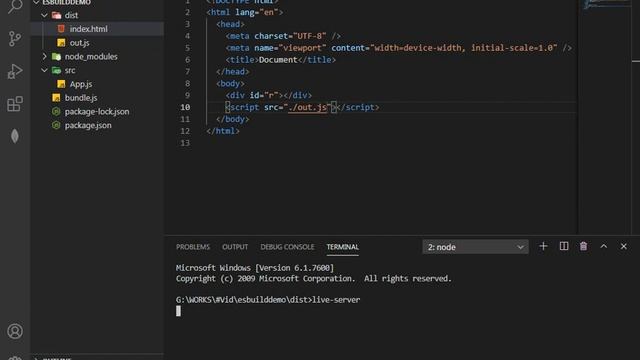Open package-lock.json file

tap(97, 111)
